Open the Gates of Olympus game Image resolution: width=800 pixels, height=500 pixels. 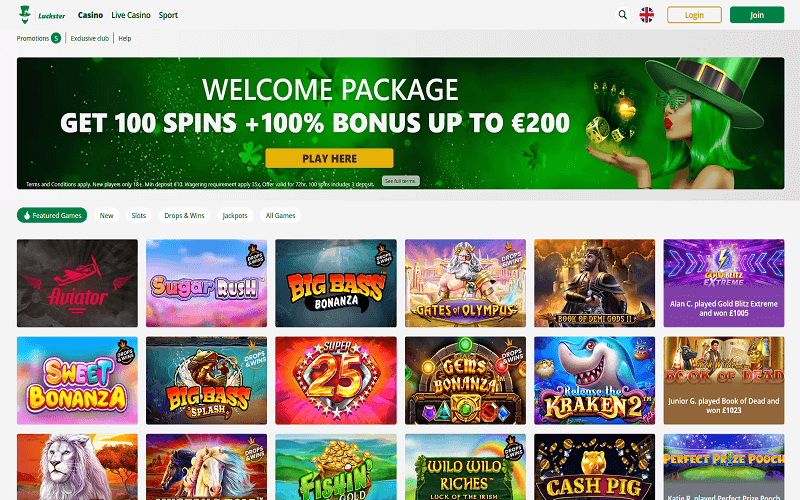pyautogui.click(x=465, y=283)
